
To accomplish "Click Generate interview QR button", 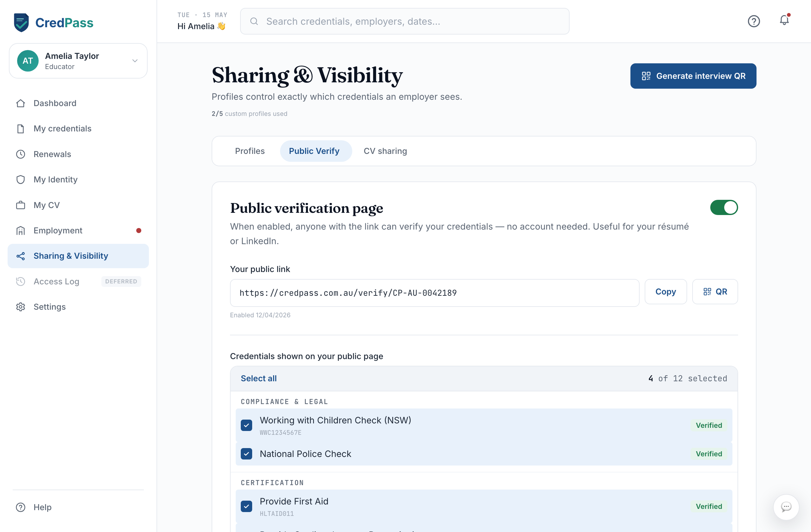I will point(693,76).
